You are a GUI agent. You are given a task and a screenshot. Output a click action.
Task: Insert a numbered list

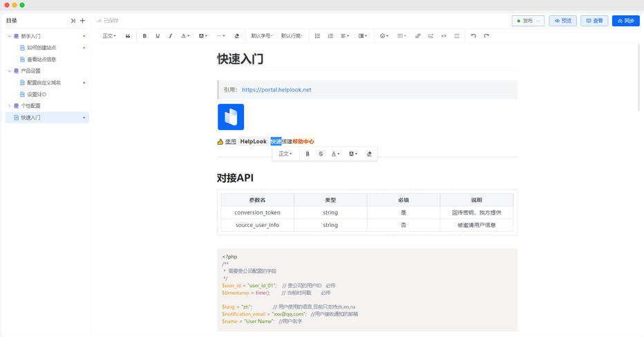click(330, 36)
